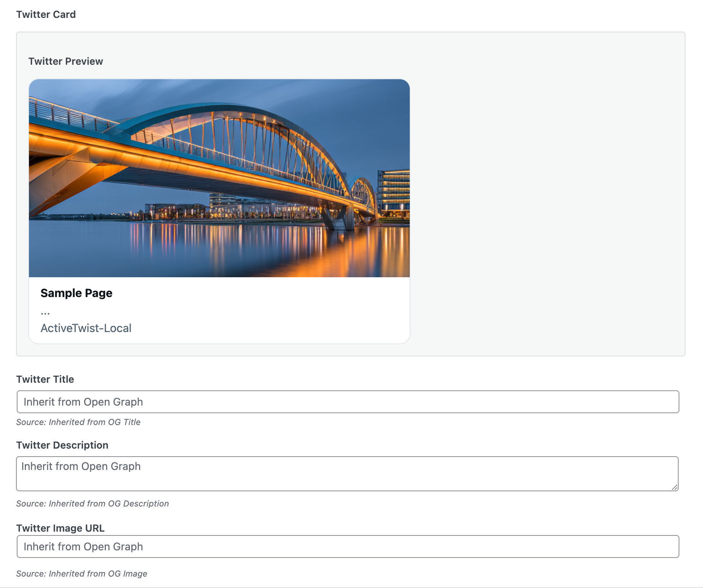This screenshot has height=588, width=703.
Task: Click the Twitter Image URL field label
Action: click(60, 528)
